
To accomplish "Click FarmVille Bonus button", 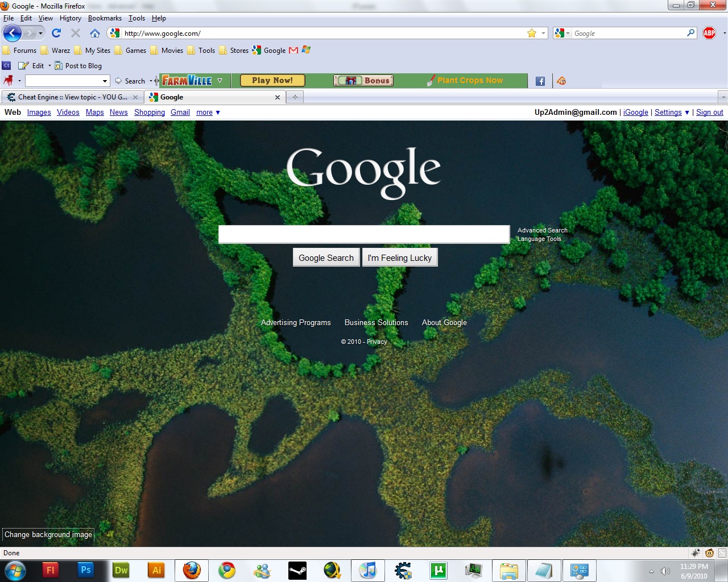I will pos(363,81).
